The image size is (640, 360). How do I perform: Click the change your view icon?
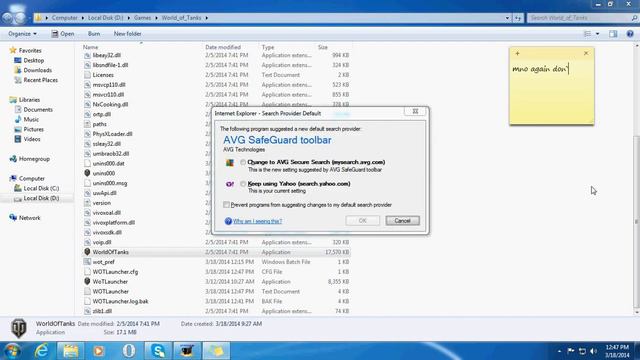[x=587, y=34]
